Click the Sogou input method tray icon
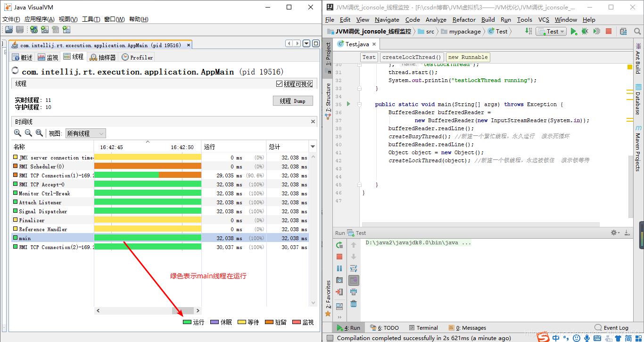The image size is (644, 342). [x=544, y=337]
